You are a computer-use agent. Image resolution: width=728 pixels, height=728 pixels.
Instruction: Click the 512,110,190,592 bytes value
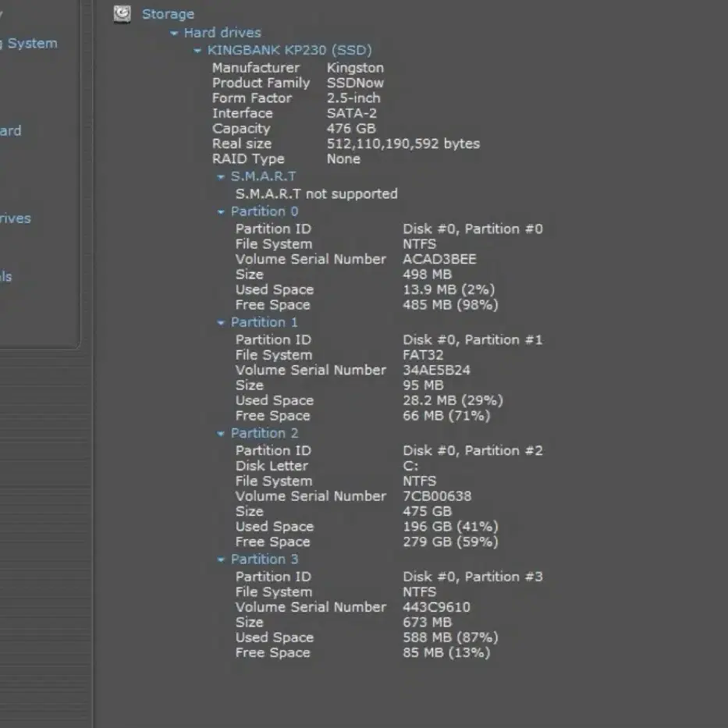[x=403, y=144]
